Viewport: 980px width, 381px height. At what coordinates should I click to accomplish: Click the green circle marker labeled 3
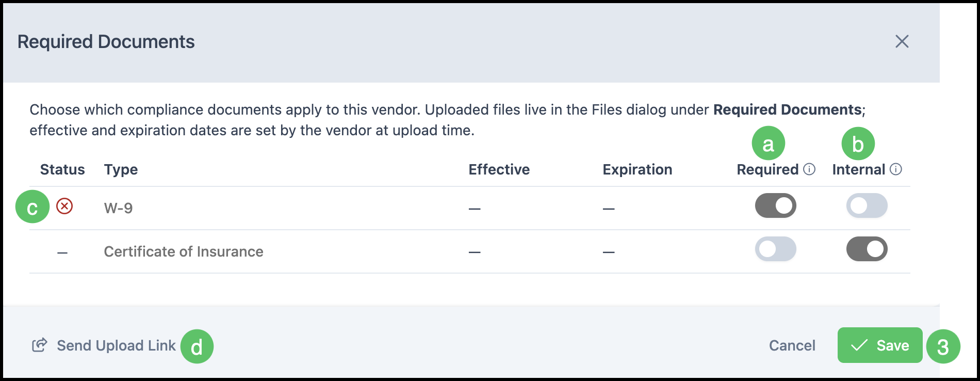pos(943,346)
